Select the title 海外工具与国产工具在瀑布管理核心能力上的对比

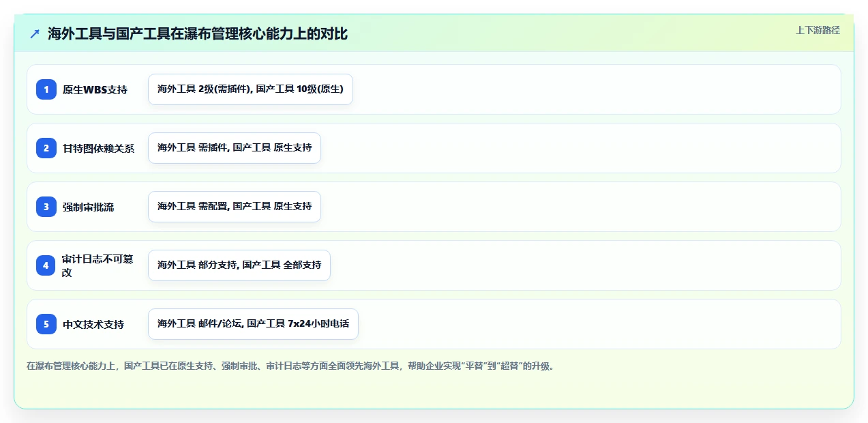pyautogui.click(x=198, y=34)
